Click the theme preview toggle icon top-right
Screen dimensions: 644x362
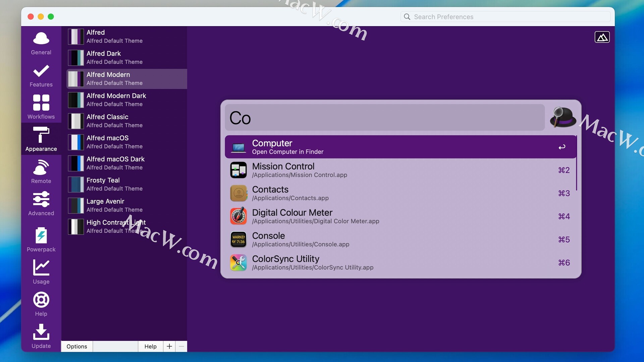(602, 37)
